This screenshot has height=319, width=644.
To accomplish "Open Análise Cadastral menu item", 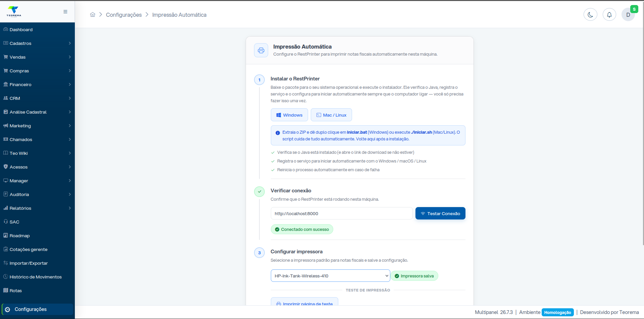I will tap(37, 112).
